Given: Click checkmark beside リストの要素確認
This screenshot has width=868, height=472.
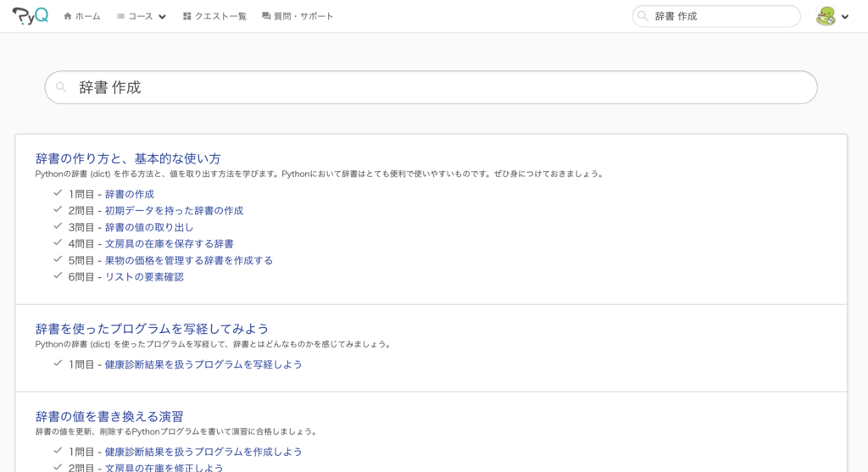Looking at the screenshot, I should pyautogui.click(x=58, y=276).
